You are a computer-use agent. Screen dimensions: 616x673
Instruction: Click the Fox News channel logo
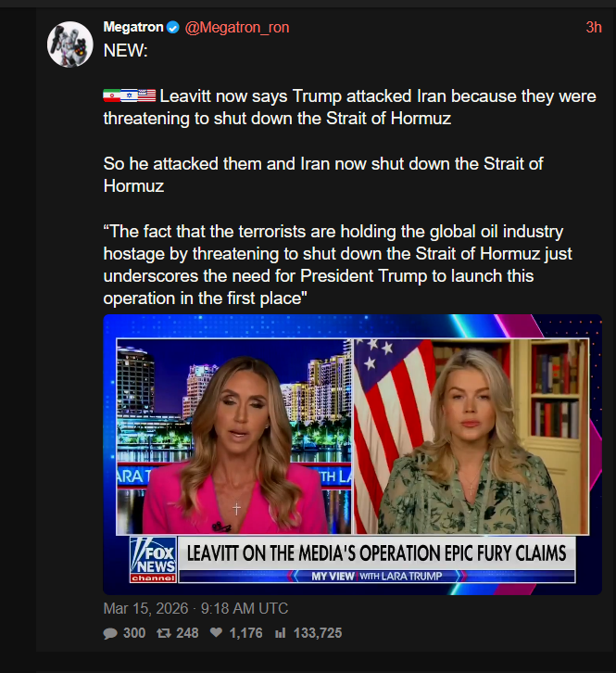[x=153, y=559]
